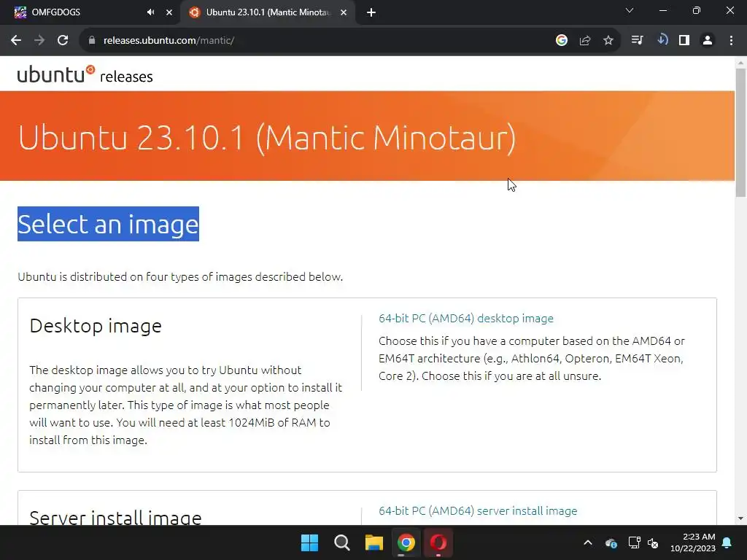
Task: Open Google icon in address bar
Action: click(562, 41)
